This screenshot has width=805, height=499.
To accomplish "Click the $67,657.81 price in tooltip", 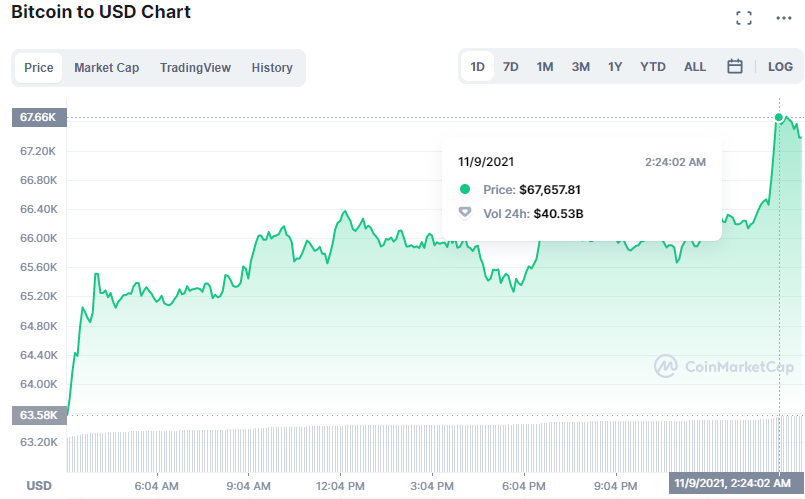I will coord(550,190).
